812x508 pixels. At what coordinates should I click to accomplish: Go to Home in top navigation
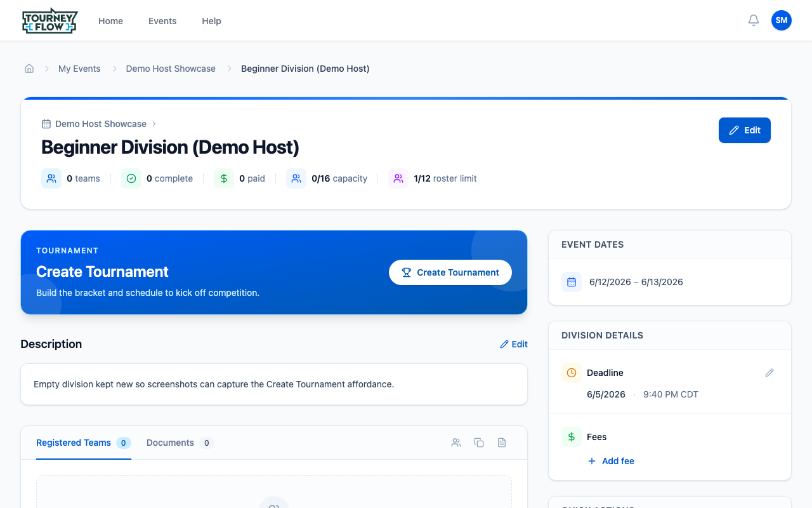pyautogui.click(x=110, y=21)
